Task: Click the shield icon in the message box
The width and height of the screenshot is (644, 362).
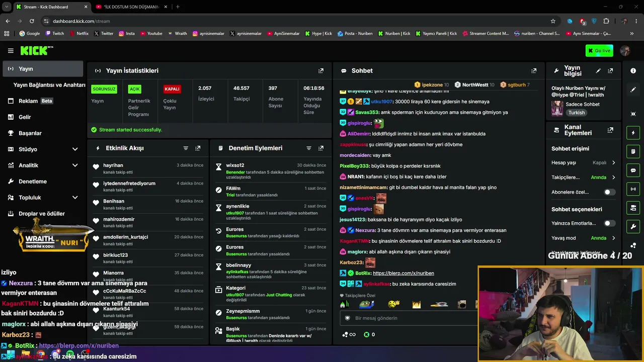Action: [x=347, y=318]
